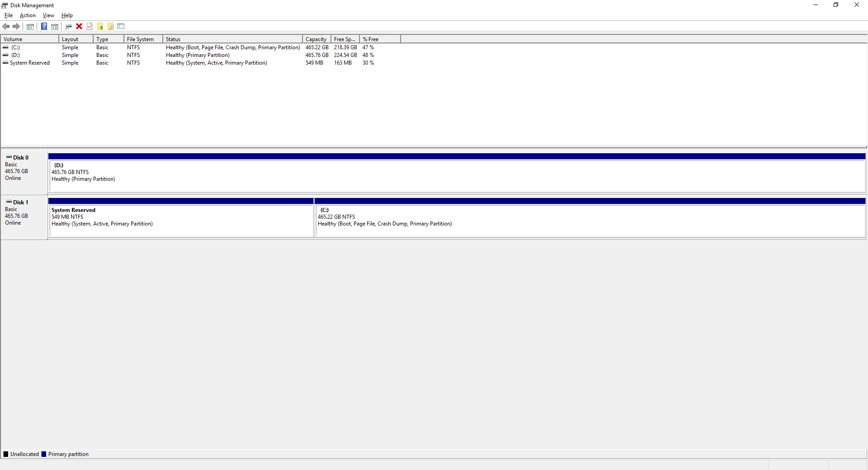Select the (C:) volume name in list

[15, 47]
